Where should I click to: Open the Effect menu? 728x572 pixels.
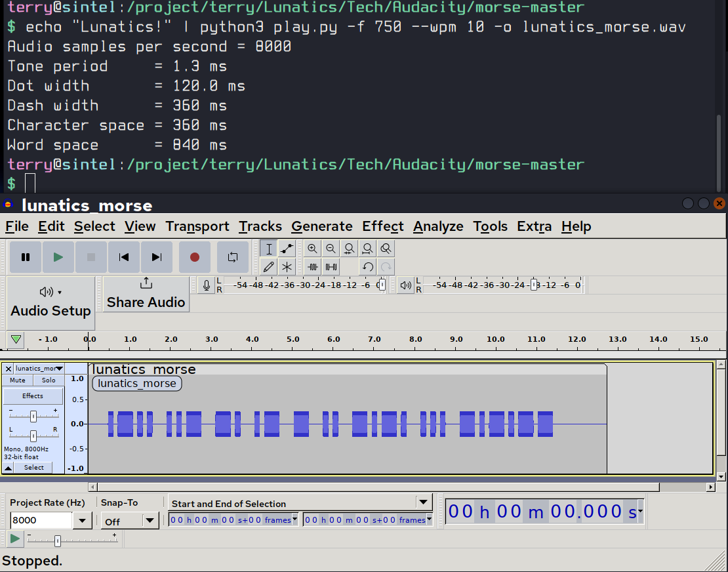click(383, 226)
